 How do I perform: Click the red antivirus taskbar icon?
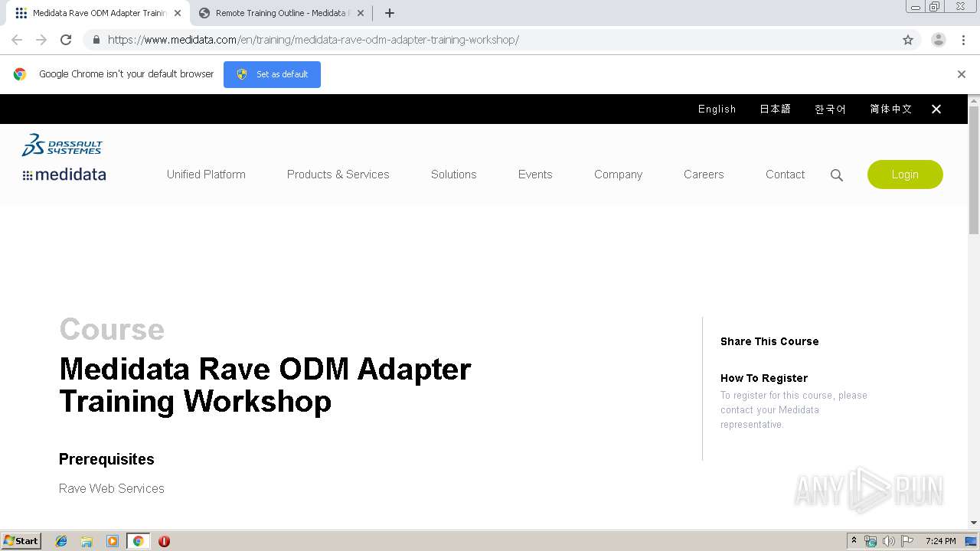pos(164,541)
